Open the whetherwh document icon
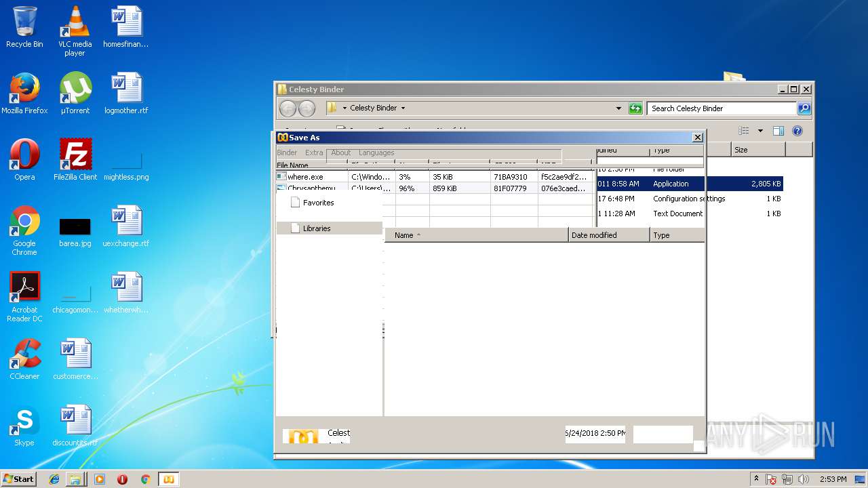Viewport: 868px width, 488px height. 126,293
